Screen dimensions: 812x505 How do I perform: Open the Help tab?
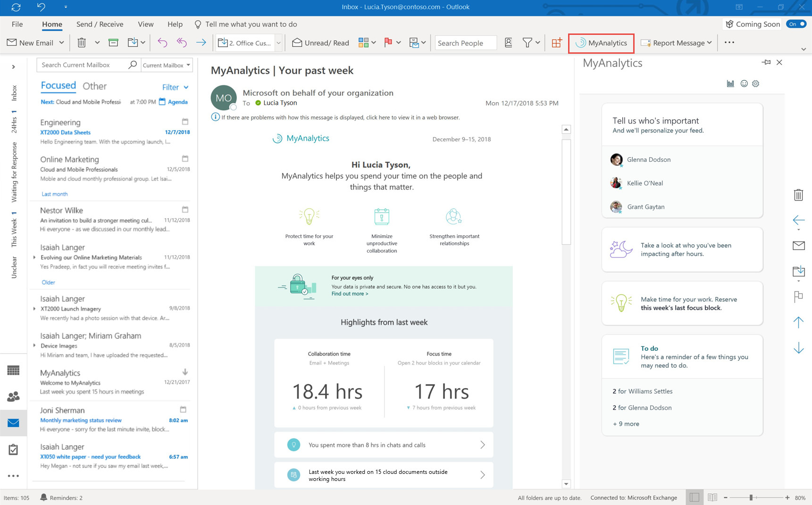[175, 24]
